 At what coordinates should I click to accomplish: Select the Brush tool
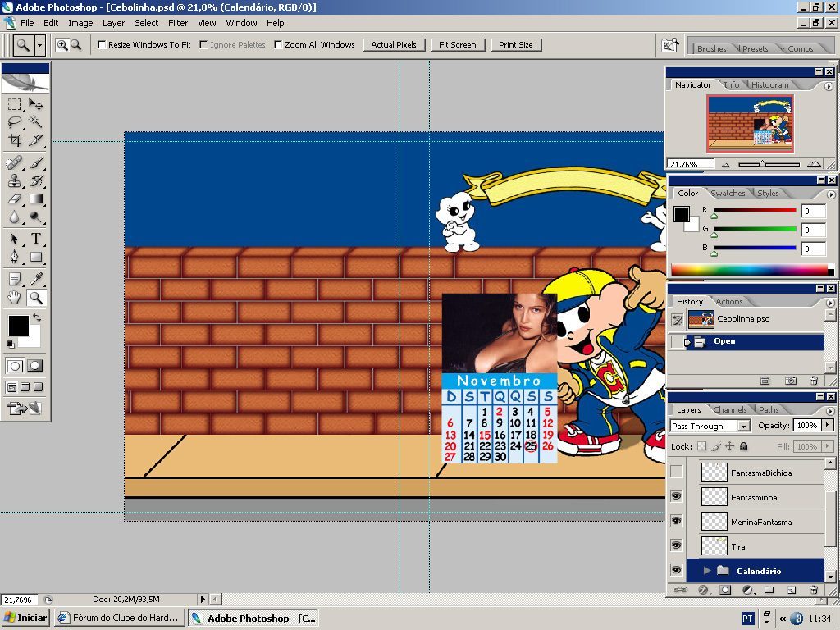pos(36,162)
